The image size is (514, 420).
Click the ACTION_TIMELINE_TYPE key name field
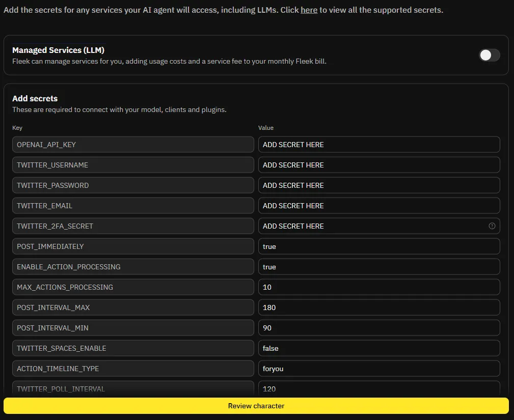[132, 369]
